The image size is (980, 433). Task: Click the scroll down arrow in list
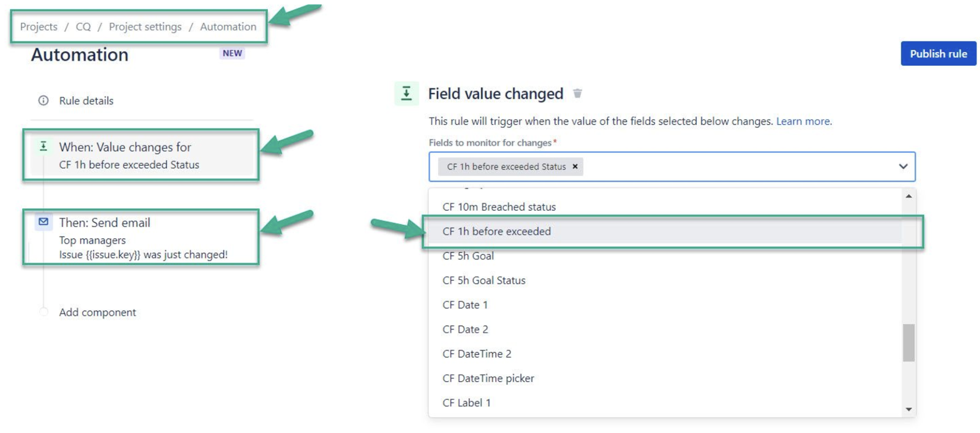908,409
